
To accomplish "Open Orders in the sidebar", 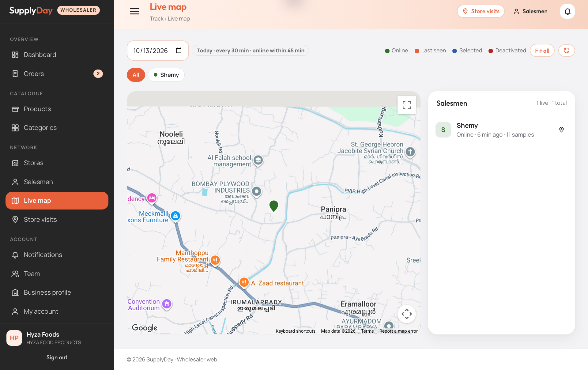I will coord(57,74).
